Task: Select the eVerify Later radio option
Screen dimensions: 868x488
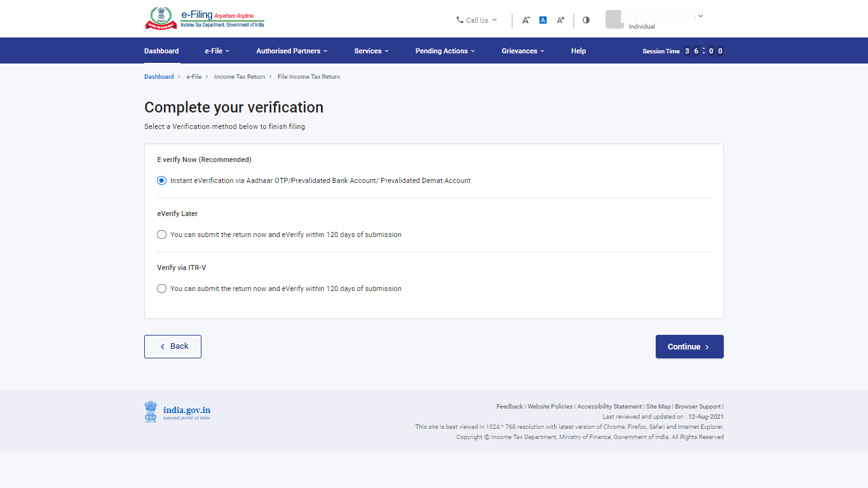Action: 161,234
